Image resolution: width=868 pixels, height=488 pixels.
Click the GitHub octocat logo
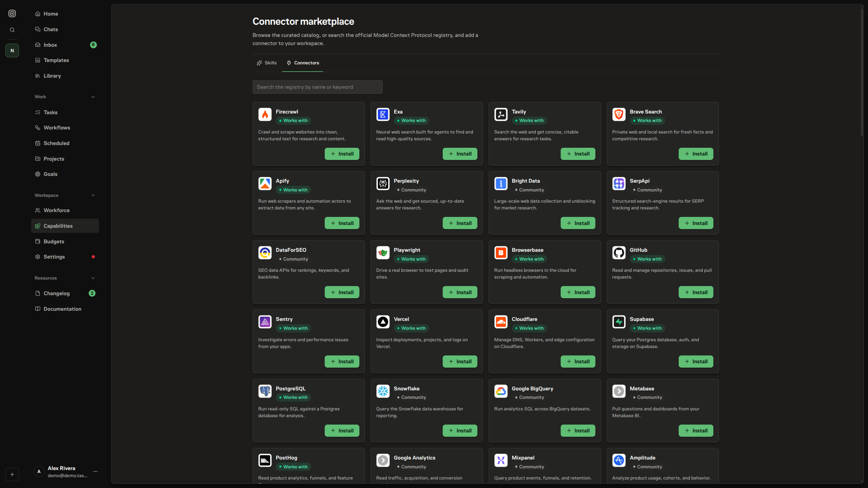[619, 253]
